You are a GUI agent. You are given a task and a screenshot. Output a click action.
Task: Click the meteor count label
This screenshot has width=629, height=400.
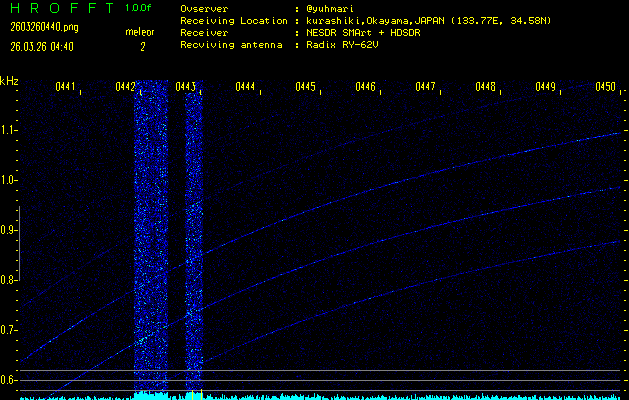pos(140,32)
